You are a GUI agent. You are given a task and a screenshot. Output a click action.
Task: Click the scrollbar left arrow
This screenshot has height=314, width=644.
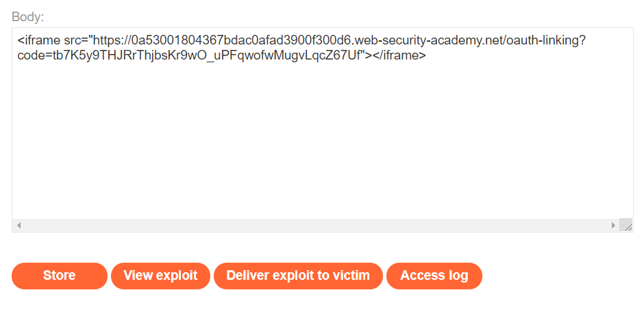pyautogui.click(x=18, y=225)
